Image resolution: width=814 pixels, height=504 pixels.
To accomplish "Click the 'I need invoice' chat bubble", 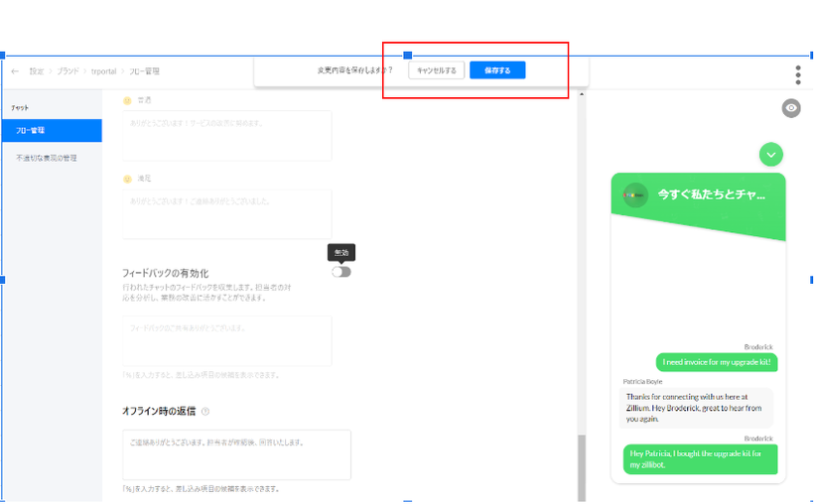I will 716,362.
